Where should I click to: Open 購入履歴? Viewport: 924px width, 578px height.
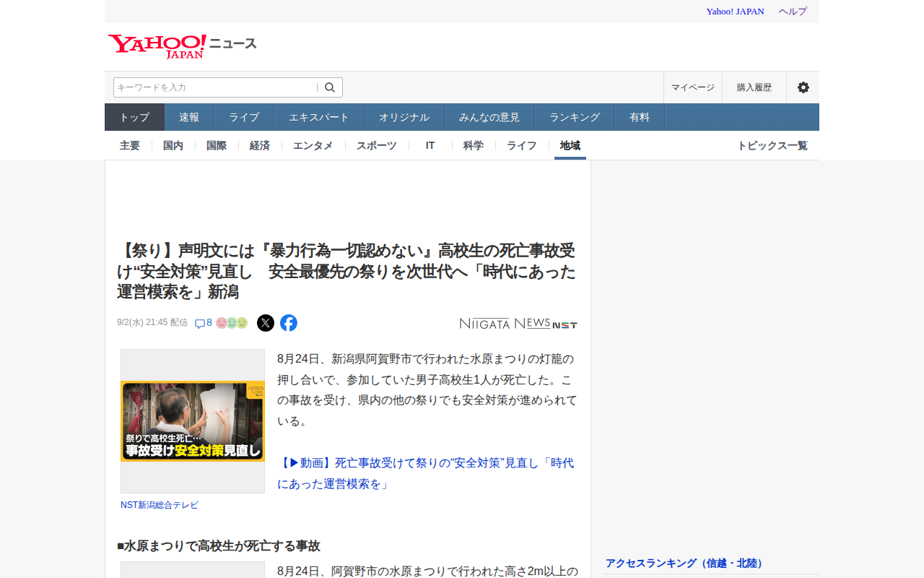click(x=754, y=87)
